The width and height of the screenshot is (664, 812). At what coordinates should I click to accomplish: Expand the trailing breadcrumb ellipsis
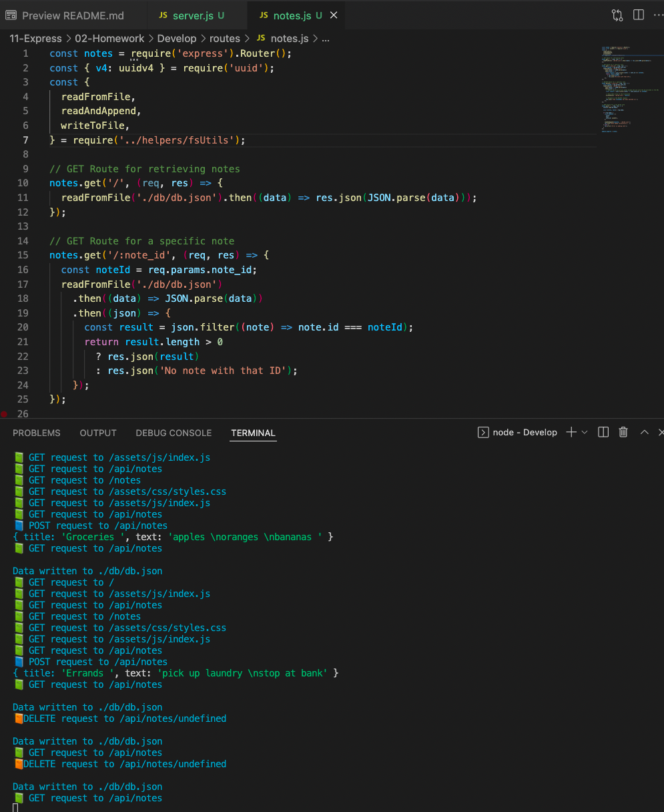[x=326, y=39]
